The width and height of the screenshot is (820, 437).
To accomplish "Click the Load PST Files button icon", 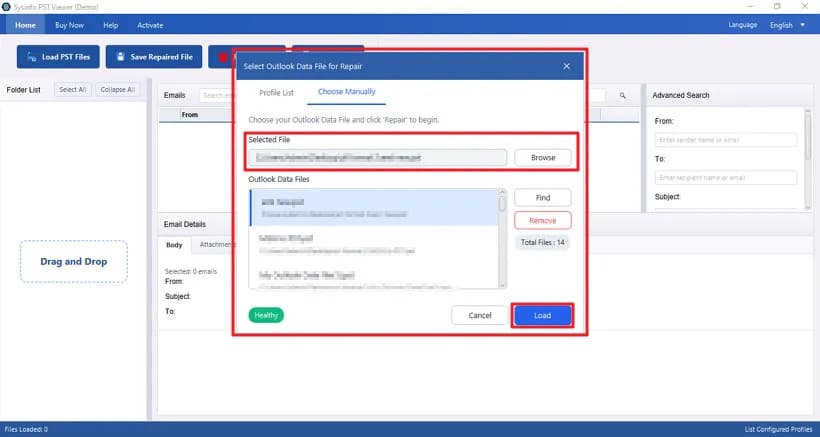I will tap(32, 57).
